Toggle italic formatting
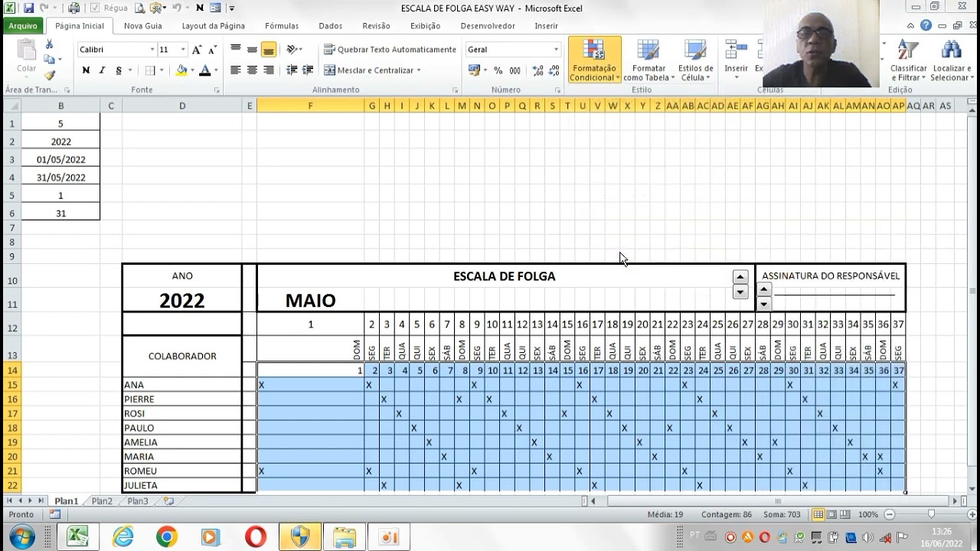 pyautogui.click(x=102, y=70)
